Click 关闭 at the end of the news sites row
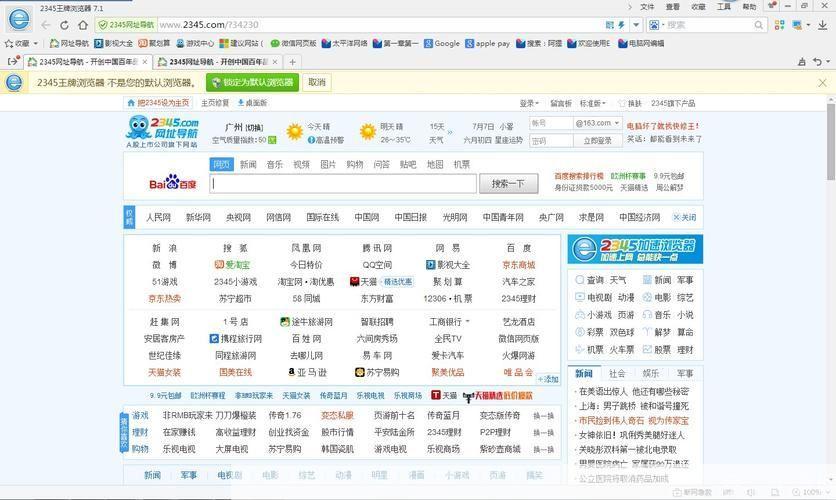The image size is (836, 500). tap(685, 217)
